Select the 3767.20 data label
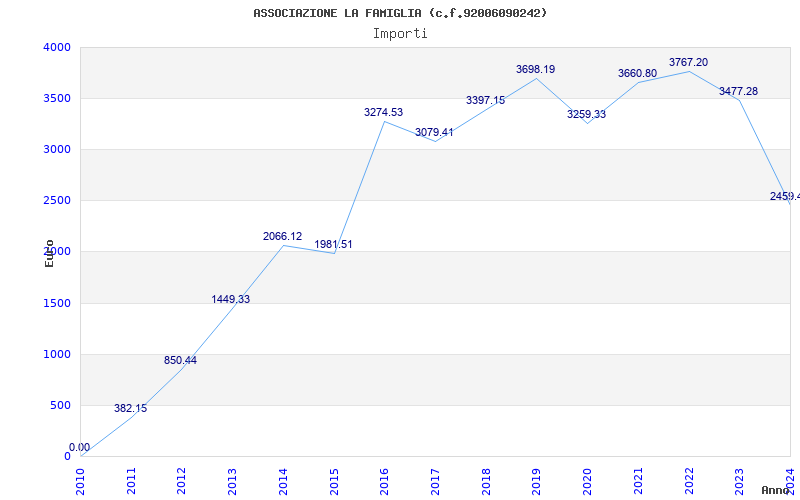Viewport: 800px width, 500px height. [x=688, y=62]
